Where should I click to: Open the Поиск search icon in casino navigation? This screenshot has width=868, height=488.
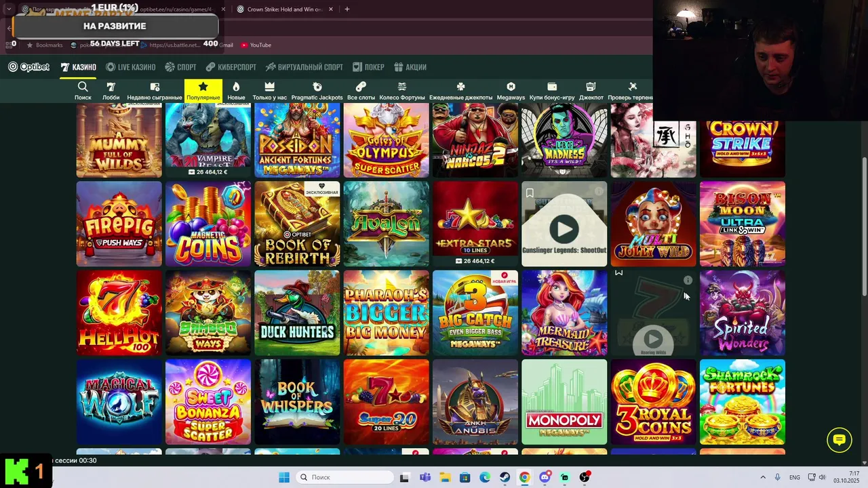[83, 91]
